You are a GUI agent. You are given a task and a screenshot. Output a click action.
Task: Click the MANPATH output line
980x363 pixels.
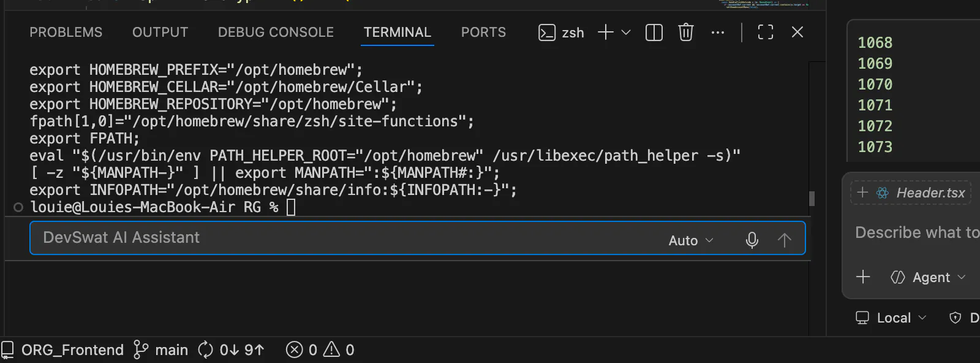tap(265, 173)
